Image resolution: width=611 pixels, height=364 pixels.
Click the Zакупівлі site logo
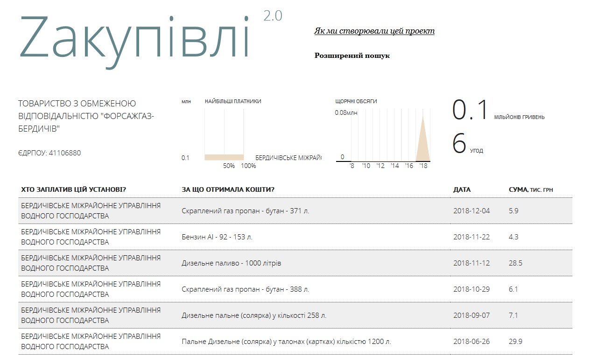point(134,38)
